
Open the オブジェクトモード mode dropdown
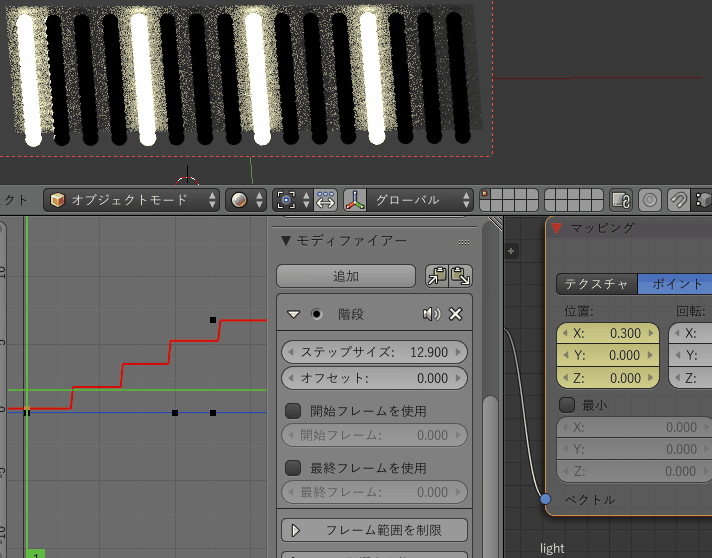tap(131, 200)
